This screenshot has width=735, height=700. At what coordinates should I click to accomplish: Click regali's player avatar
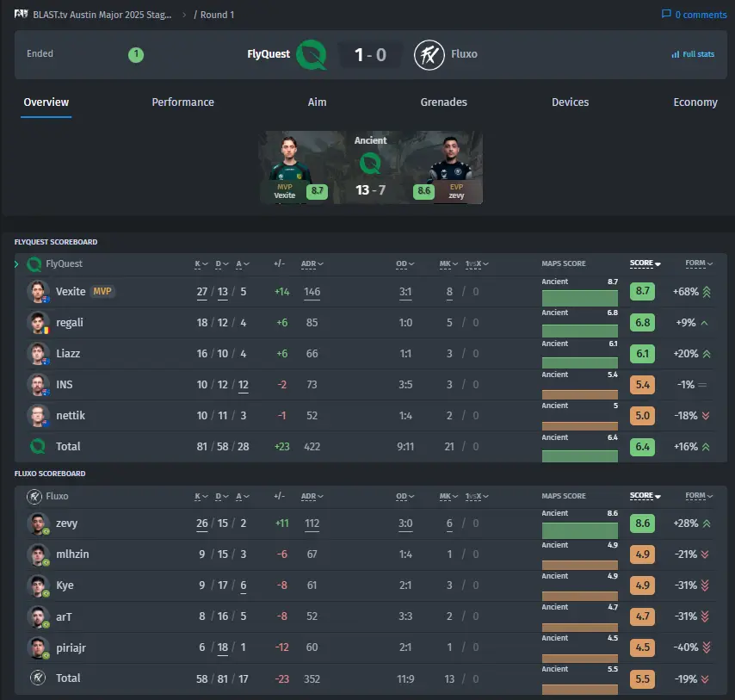[x=38, y=323]
